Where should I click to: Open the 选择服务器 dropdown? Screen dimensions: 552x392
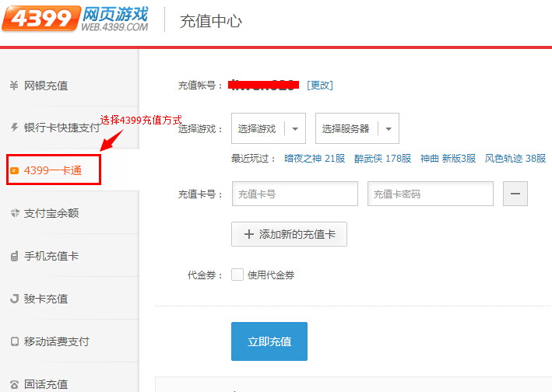pyautogui.click(x=357, y=128)
